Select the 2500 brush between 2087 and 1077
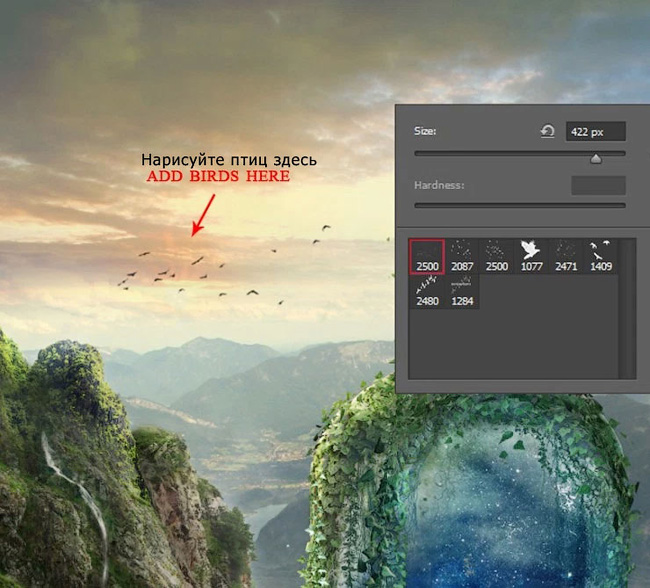This screenshot has height=588, width=650. point(497,256)
